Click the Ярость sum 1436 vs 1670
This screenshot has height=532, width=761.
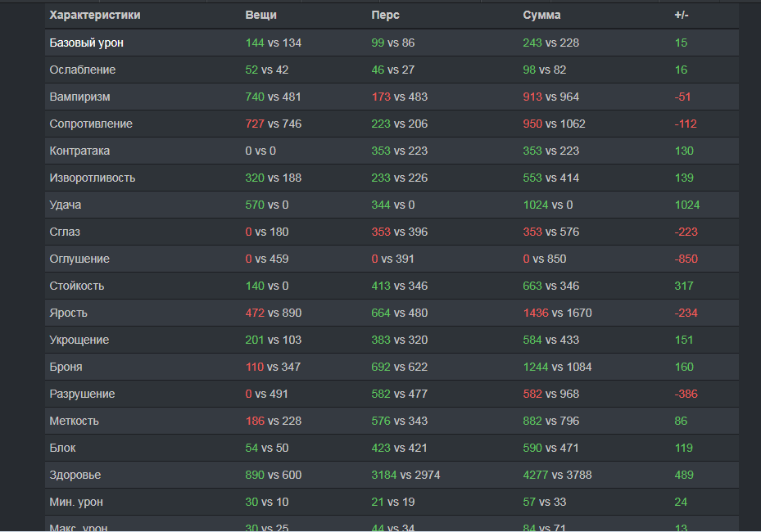(557, 313)
